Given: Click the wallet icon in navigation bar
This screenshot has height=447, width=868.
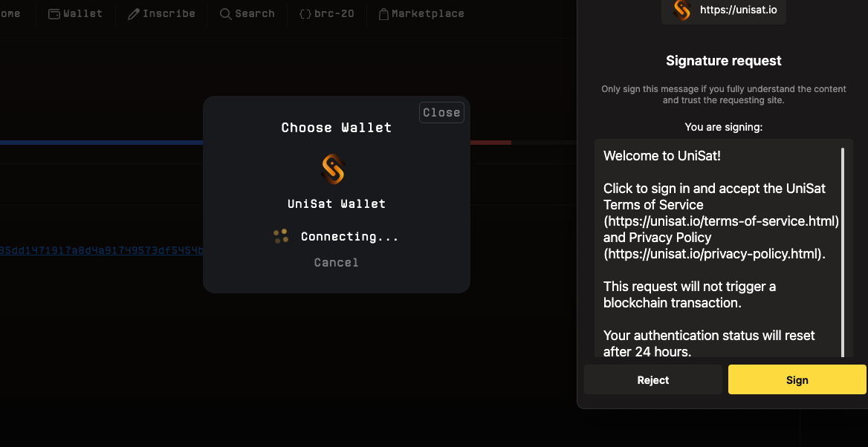Looking at the screenshot, I should 54,14.
